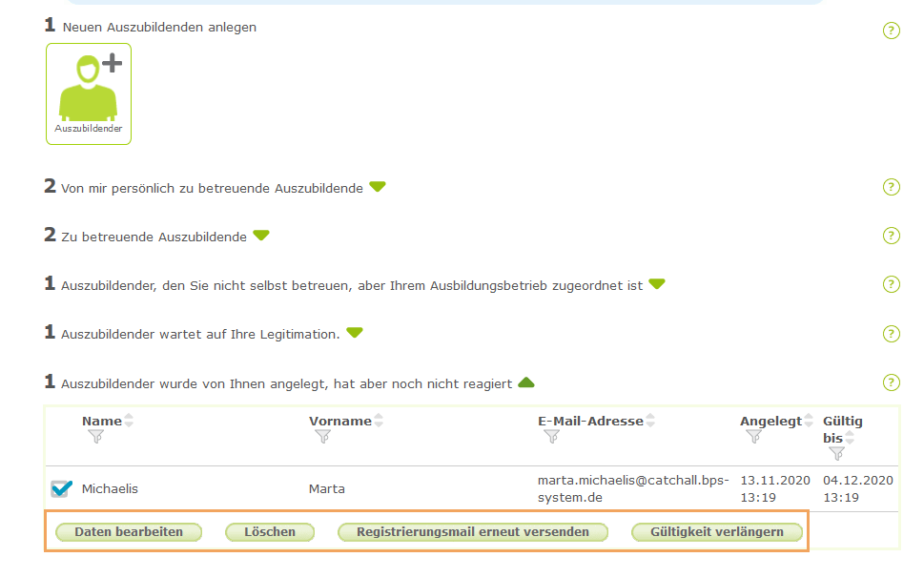Select the '13.11.2020 13:19' created date
The height and width of the screenshot is (578, 924).
pyautogui.click(x=775, y=488)
